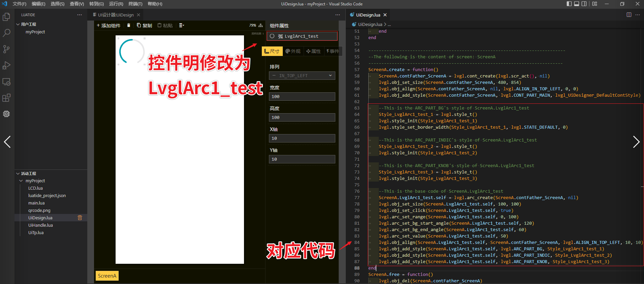Toggle the bottom panel visibility
The width and height of the screenshot is (644, 284).
577,4
